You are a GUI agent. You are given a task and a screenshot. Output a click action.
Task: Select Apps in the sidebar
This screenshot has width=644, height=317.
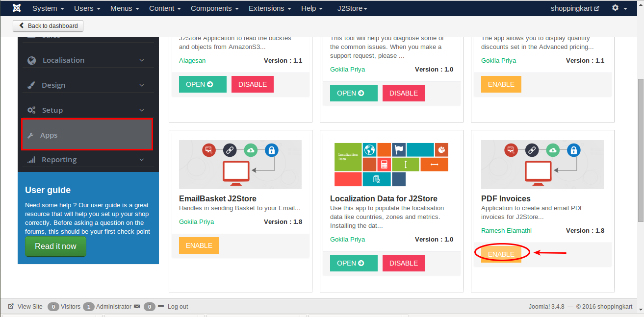[x=87, y=134]
